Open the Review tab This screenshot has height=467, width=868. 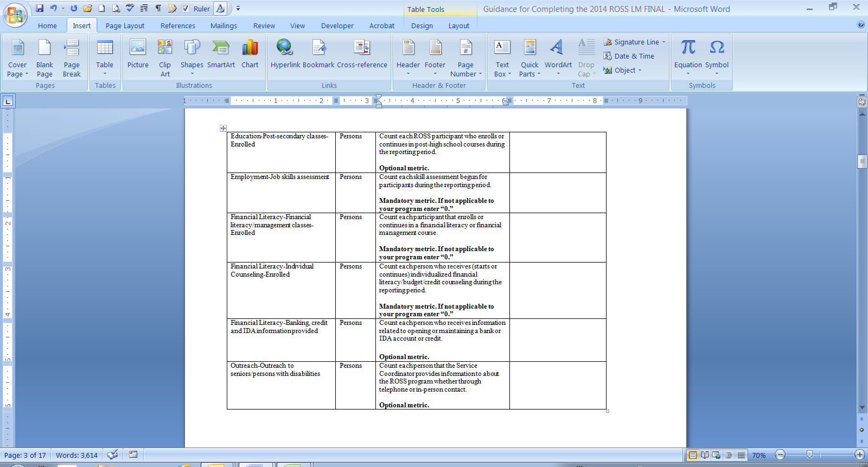click(264, 25)
